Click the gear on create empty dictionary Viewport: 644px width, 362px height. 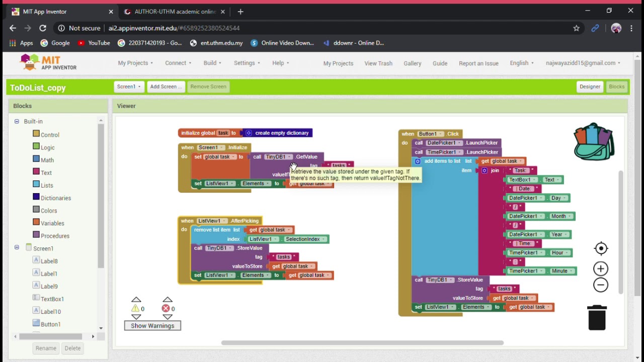(x=249, y=133)
